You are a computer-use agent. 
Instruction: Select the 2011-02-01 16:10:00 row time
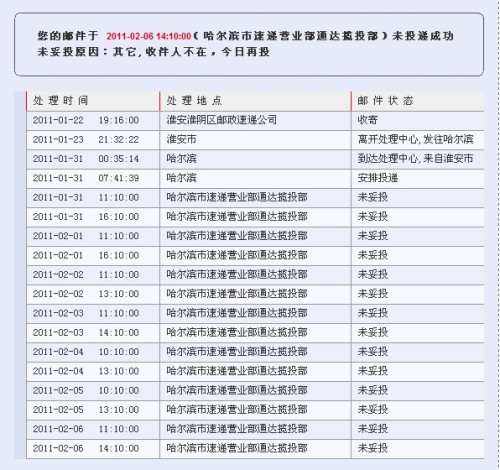tap(86, 255)
